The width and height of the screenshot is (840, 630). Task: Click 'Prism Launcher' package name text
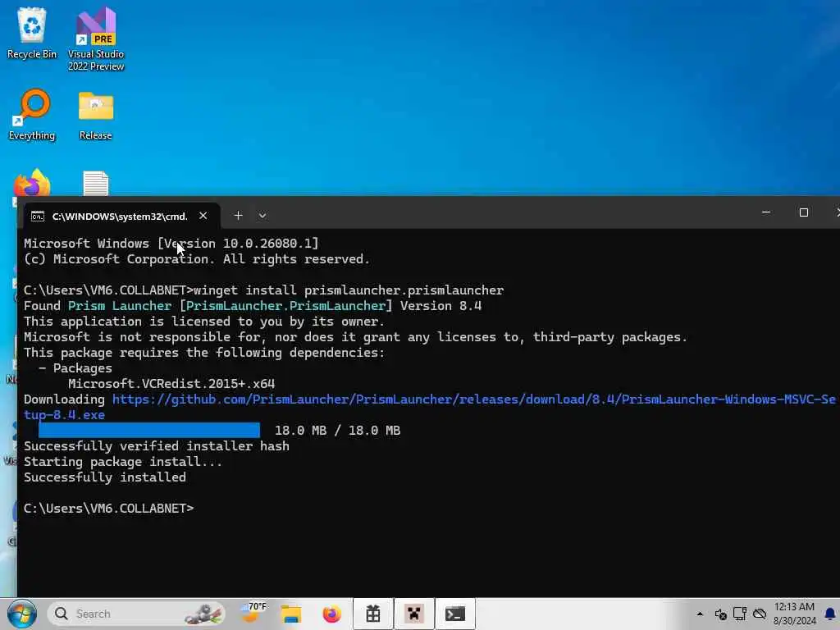click(x=120, y=306)
